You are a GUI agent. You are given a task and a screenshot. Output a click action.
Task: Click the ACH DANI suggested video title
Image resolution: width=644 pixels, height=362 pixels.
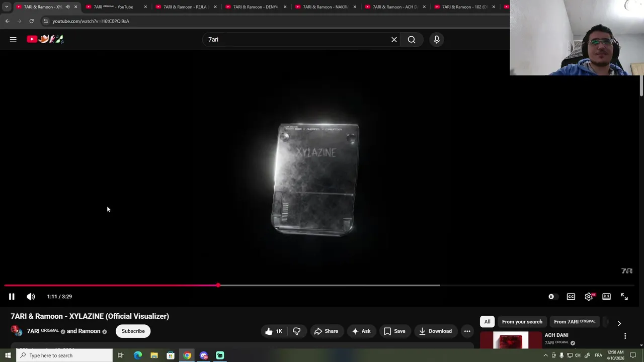pos(556,335)
